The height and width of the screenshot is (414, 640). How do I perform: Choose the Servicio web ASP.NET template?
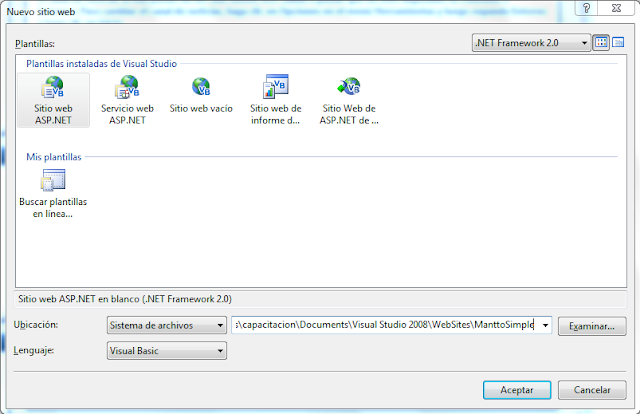[127, 100]
